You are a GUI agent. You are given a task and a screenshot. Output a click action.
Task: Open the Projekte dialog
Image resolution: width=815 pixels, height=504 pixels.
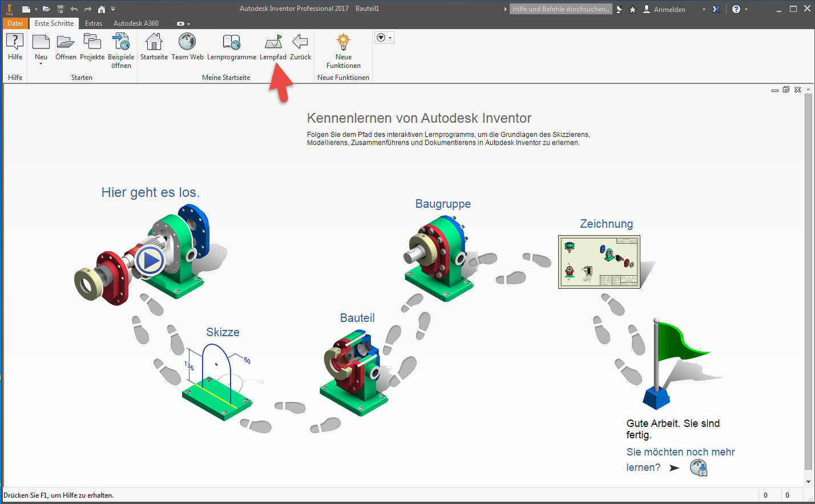pos(92,47)
